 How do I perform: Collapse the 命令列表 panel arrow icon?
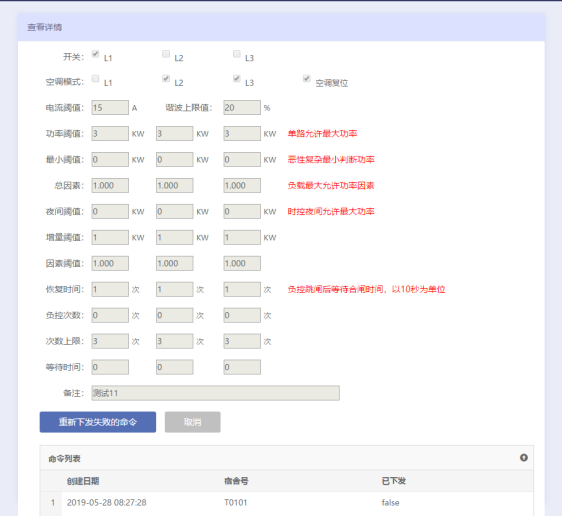coord(524,457)
